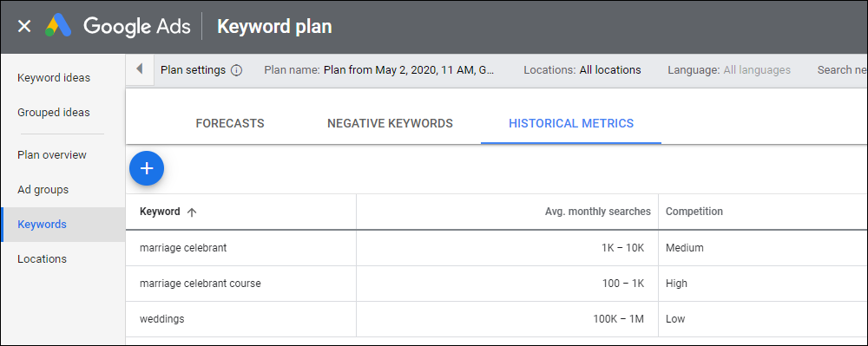868x346 pixels.
Task: Click the blue plus button to add keywords
Action: coord(147,168)
